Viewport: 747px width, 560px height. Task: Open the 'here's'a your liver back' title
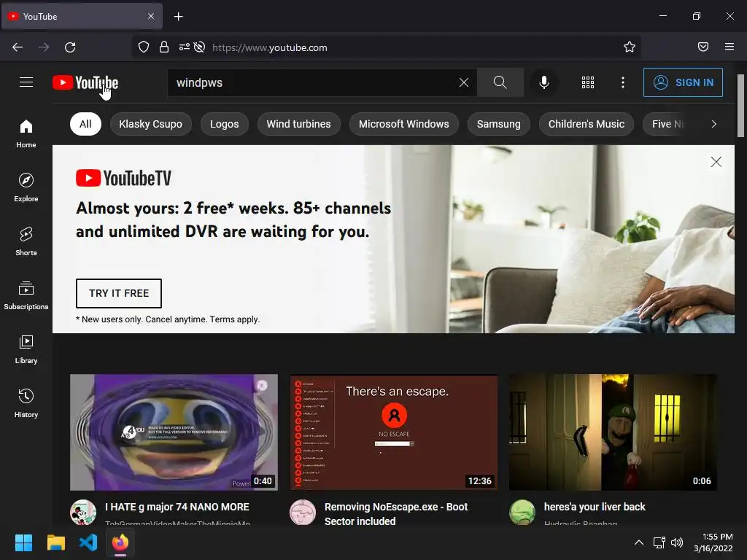tap(595, 507)
